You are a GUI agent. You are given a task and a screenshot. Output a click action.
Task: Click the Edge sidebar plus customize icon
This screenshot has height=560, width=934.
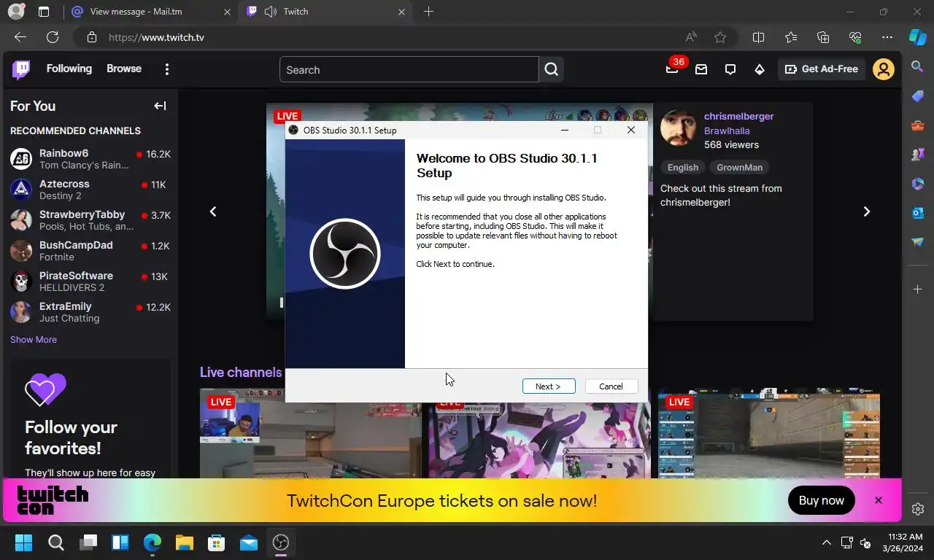pos(918,289)
